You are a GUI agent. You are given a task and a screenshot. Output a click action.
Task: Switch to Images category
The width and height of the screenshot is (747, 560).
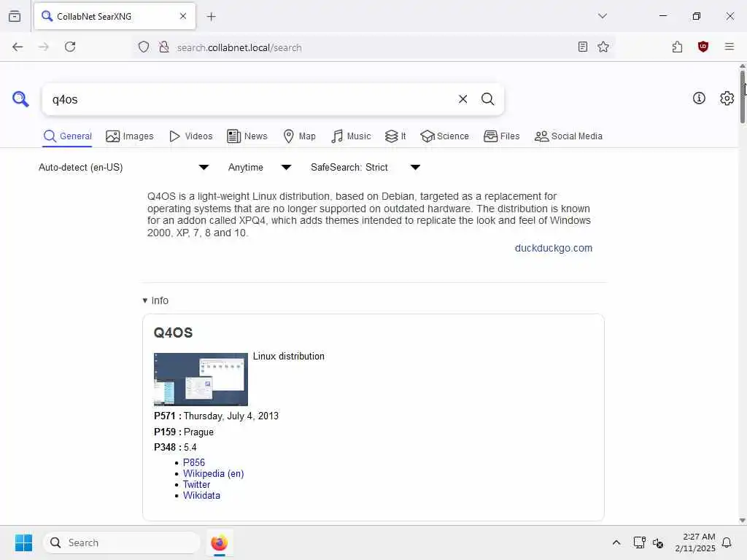130,136
